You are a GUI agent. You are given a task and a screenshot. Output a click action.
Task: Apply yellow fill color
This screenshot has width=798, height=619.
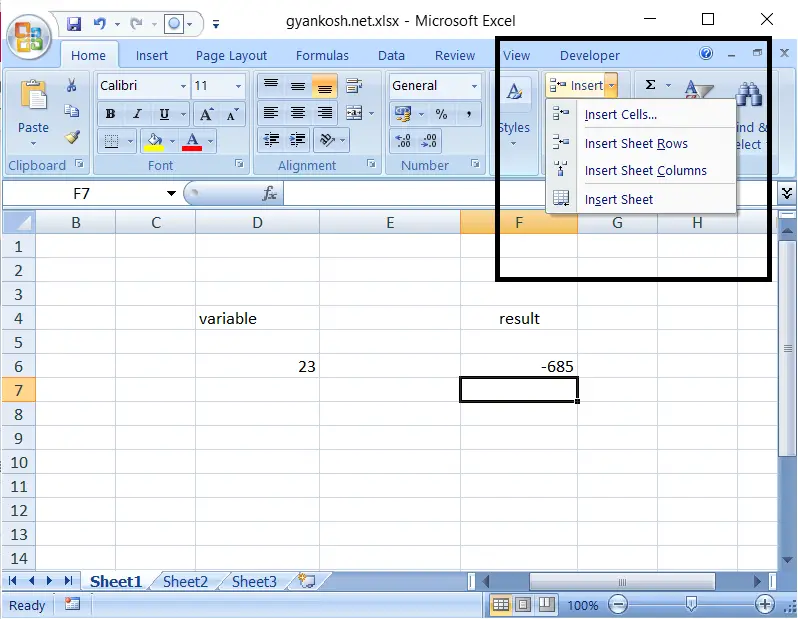[154, 141]
